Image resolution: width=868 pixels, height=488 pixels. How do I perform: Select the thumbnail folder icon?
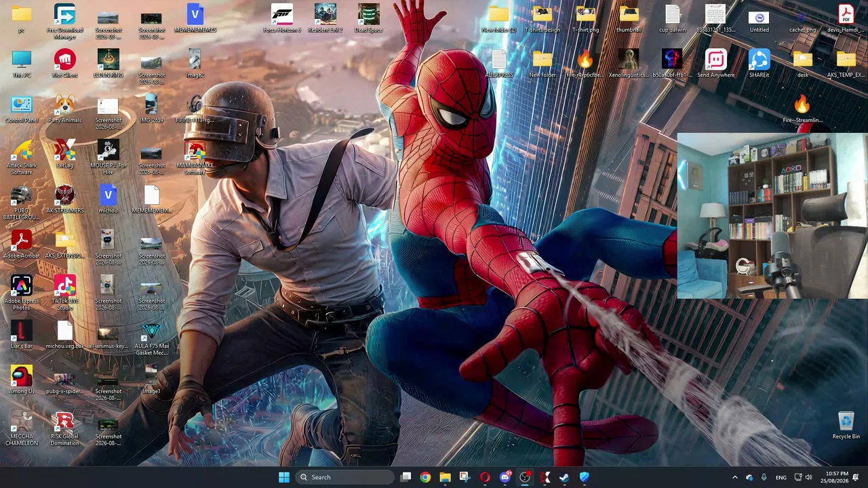tap(629, 19)
